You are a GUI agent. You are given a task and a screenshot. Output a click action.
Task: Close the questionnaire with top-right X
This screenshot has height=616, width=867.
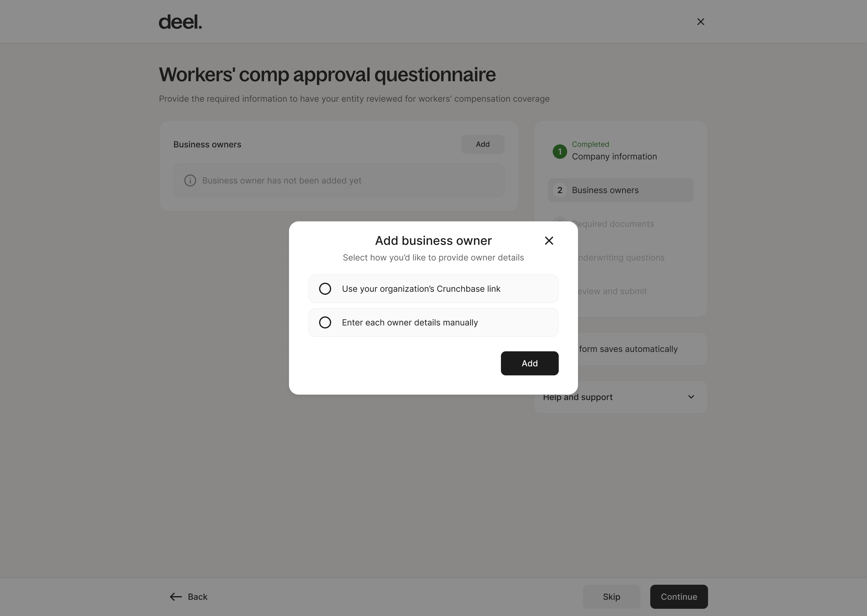pos(700,22)
